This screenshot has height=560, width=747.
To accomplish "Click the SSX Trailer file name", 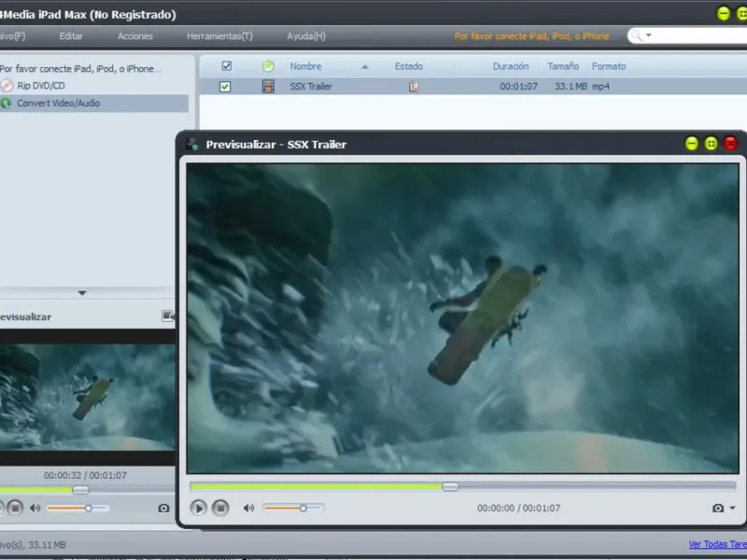I will [311, 86].
